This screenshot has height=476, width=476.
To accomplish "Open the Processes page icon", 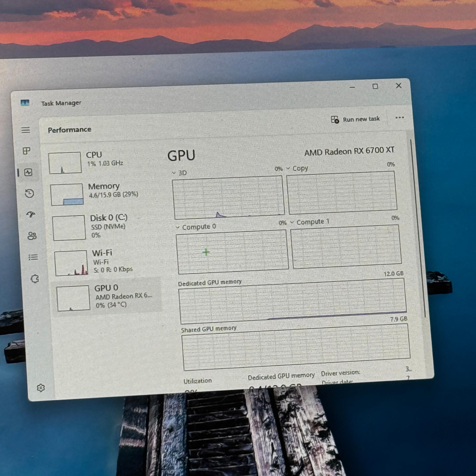I will point(26,151).
